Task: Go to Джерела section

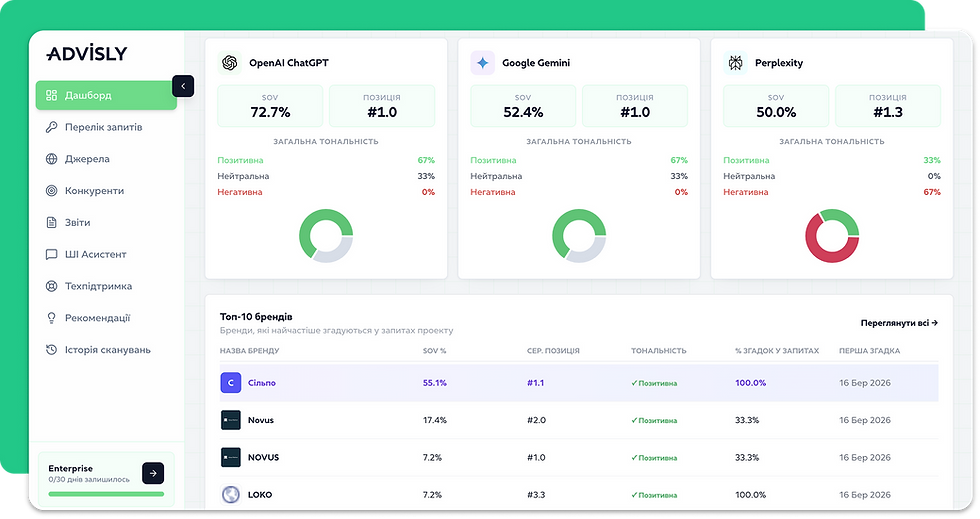Action: 88,159
